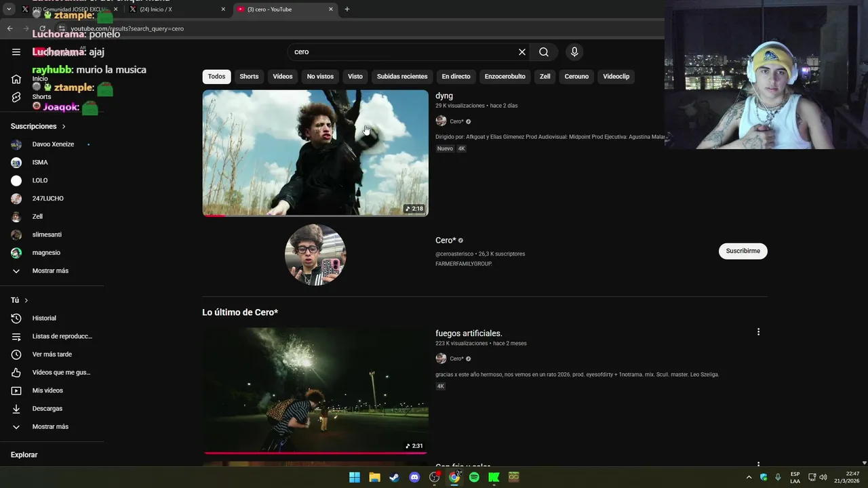Open the tab search dropdown arrow
Image resolution: width=868 pixels, height=488 pixels.
point(9,9)
